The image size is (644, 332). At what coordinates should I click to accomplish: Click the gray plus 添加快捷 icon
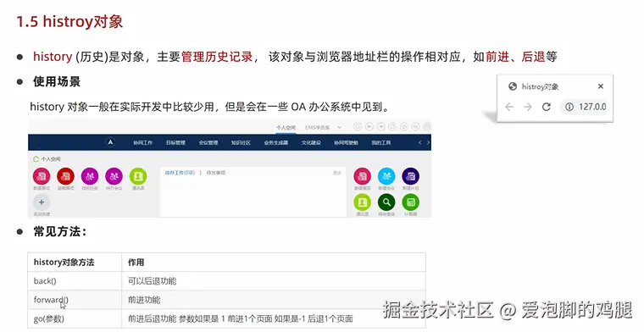pos(42,202)
